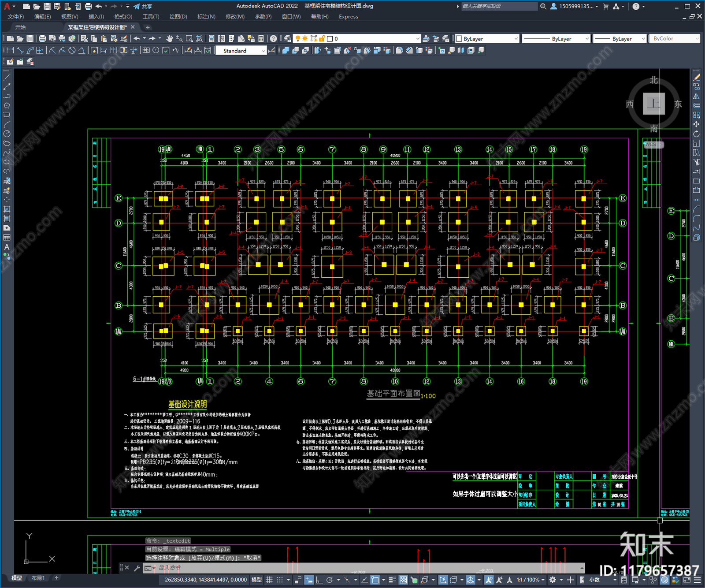Toggle Ortho mode in status bar
Image resolution: width=705 pixels, height=588 pixels.
(x=319, y=580)
